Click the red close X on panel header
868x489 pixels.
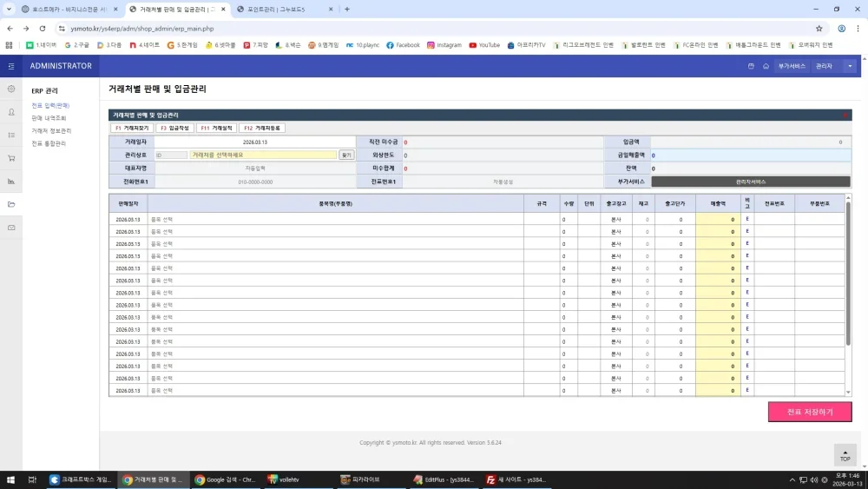pyautogui.click(x=845, y=116)
